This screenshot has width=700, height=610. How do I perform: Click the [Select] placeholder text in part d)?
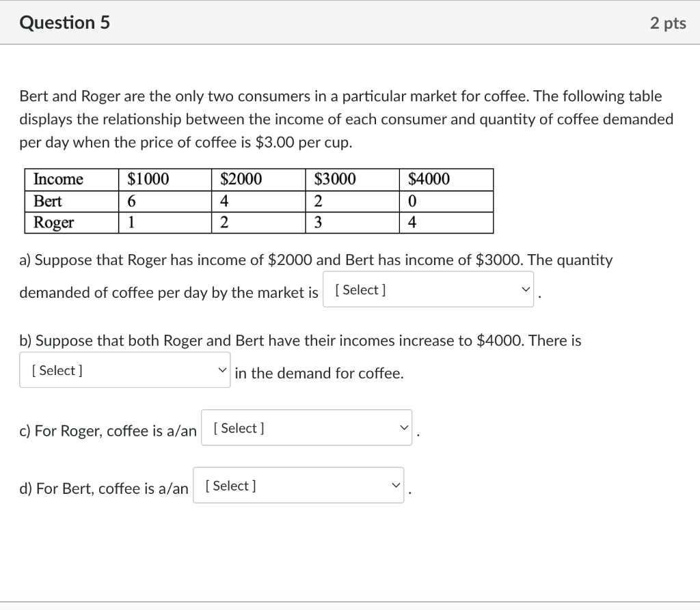[x=230, y=485]
